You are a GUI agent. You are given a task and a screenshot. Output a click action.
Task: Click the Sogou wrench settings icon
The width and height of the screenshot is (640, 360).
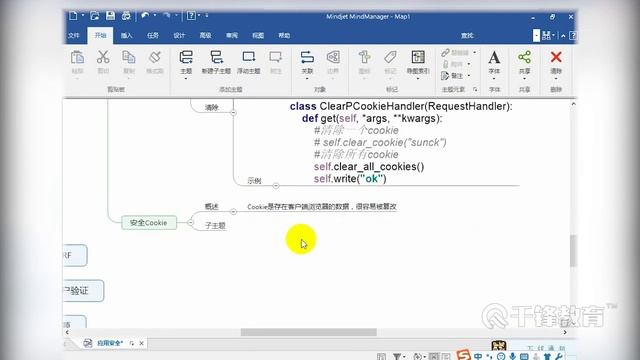[x=559, y=356]
